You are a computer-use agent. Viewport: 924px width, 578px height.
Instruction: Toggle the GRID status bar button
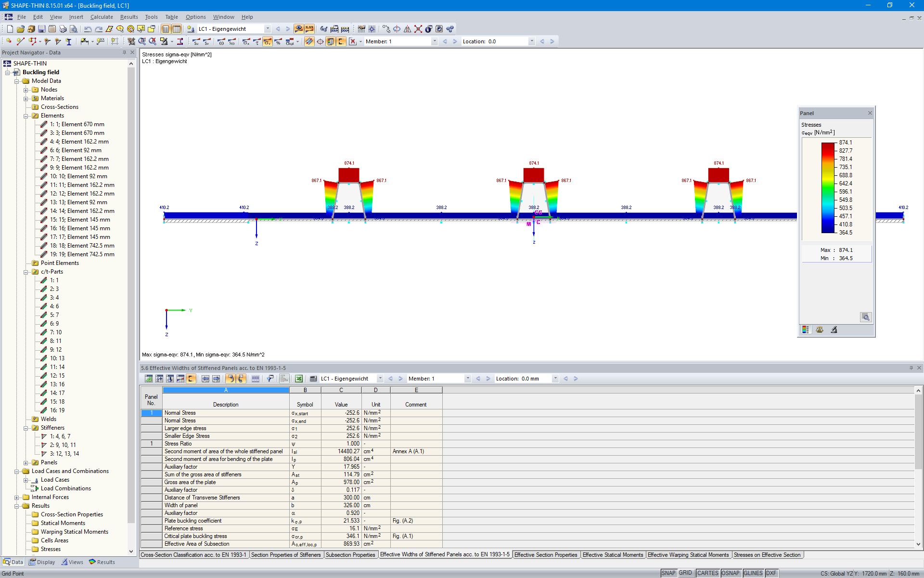685,573
